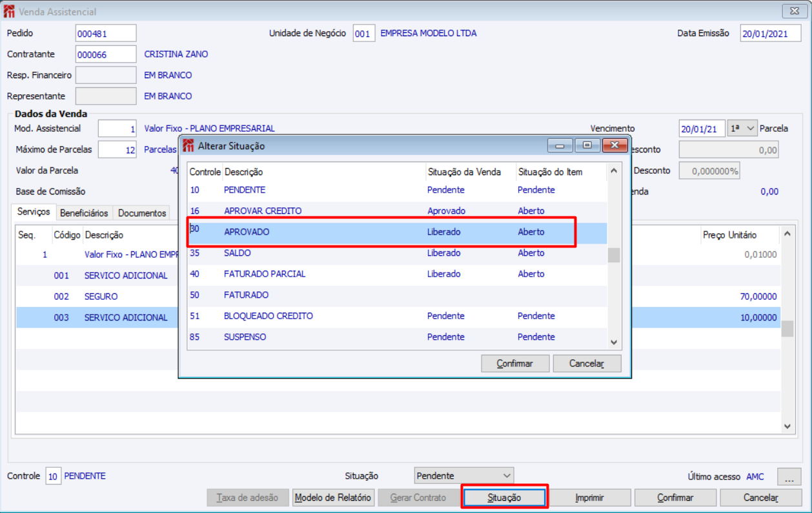Click scroll-down arrow of dialog list
Image resolution: width=812 pixels, height=513 pixels.
coord(614,342)
